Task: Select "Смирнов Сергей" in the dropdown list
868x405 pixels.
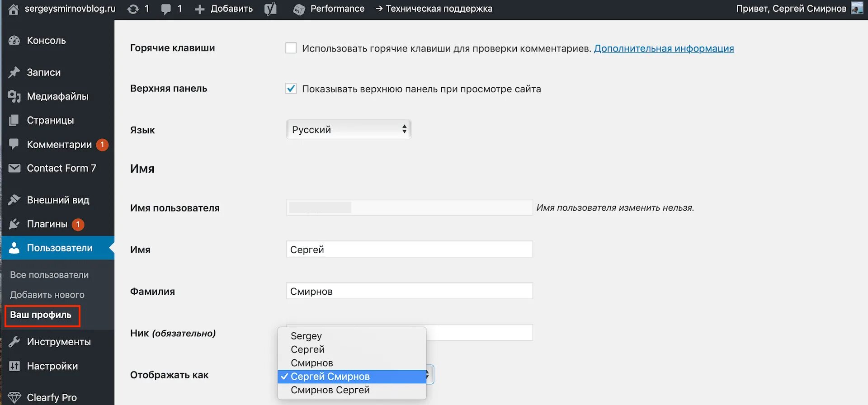Action: pos(330,390)
